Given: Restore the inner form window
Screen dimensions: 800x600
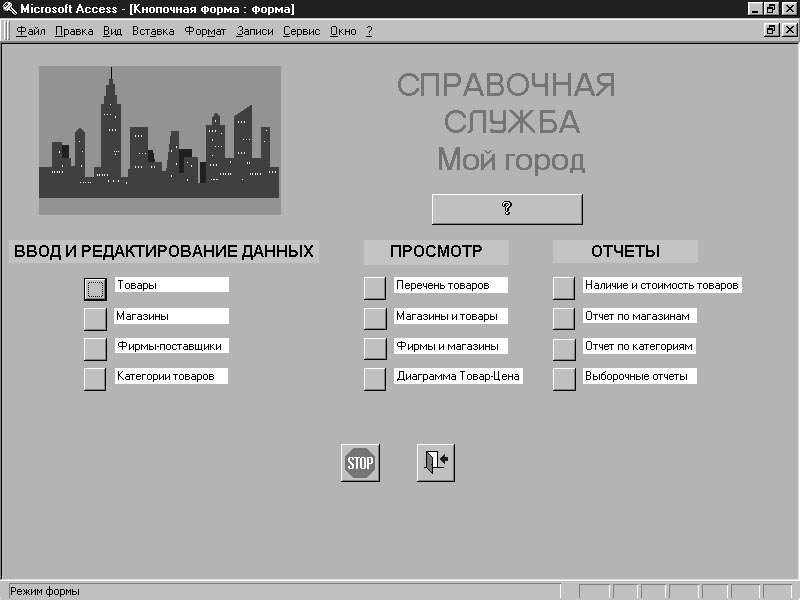Looking at the screenshot, I should pyautogui.click(x=771, y=30).
